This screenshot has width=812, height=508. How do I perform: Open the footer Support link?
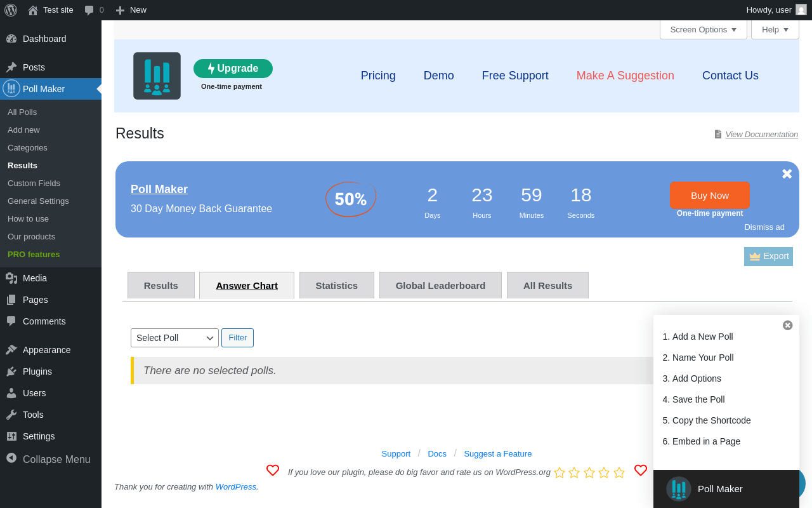(396, 453)
